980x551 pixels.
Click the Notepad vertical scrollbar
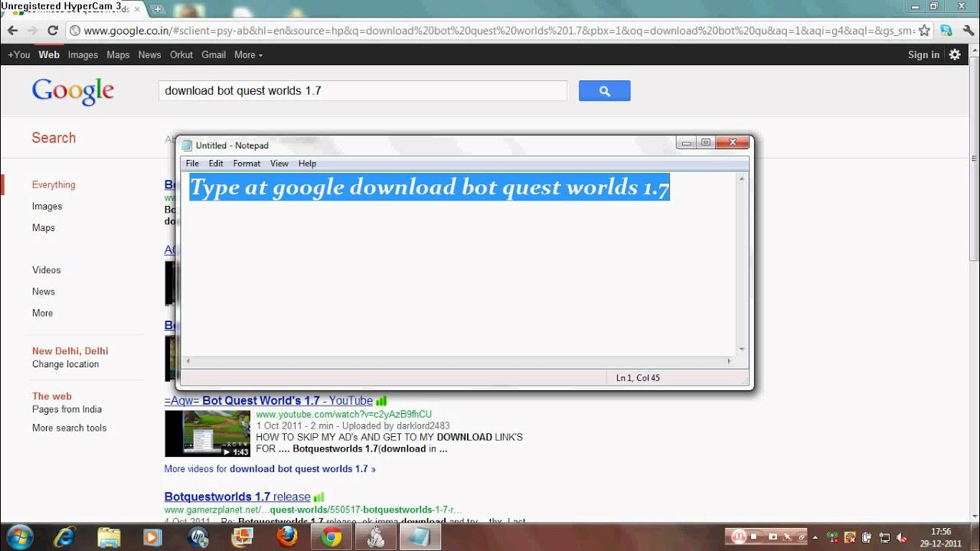click(741, 264)
